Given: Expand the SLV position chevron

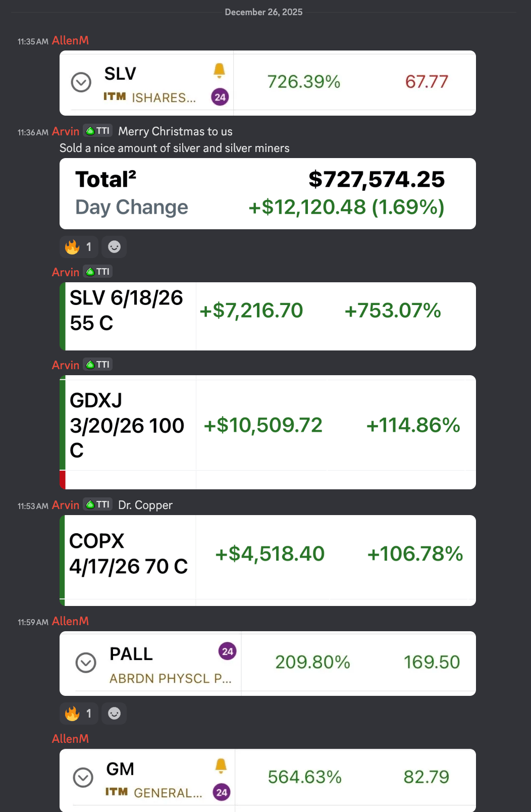Looking at the screenshot, I should coord(81,82).
